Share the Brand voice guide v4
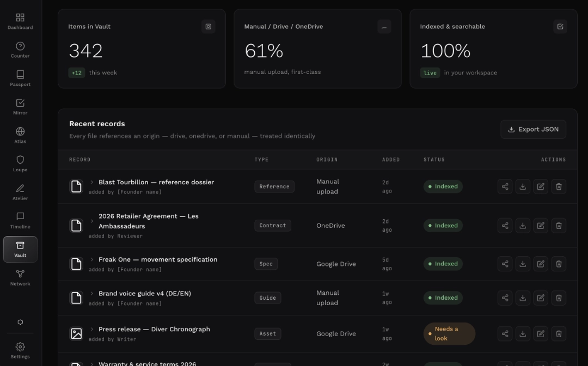588x366 pixels. [x=505, y=298]
